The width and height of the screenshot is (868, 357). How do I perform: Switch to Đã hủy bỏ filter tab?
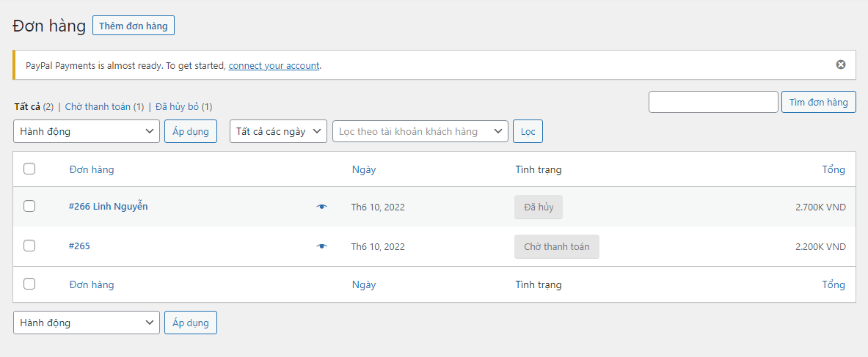click(177, 107)
